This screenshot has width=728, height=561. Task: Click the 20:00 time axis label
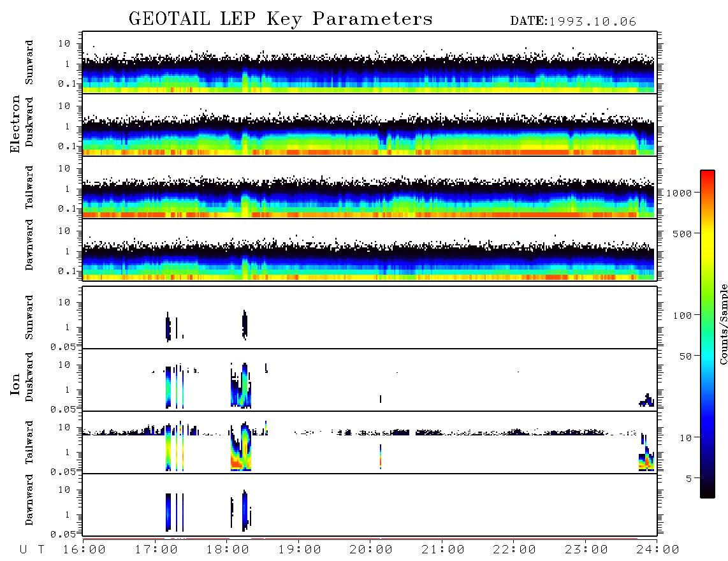(x=371, y=550)
